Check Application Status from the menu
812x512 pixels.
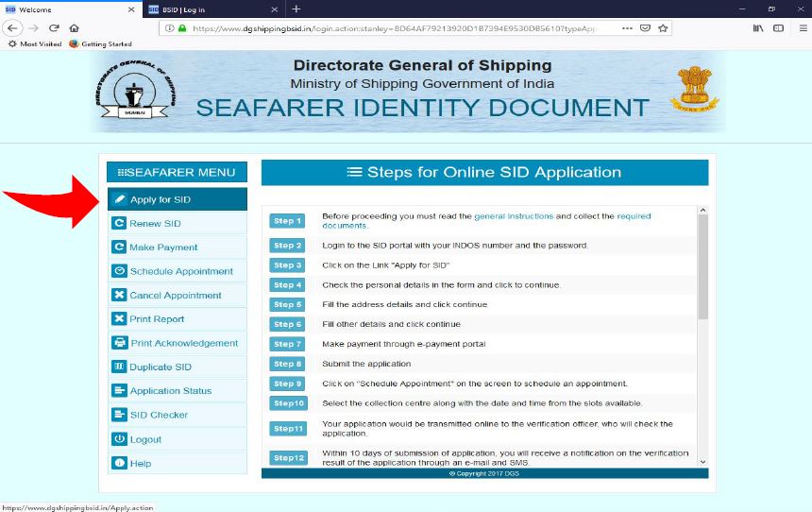point(178,390)
